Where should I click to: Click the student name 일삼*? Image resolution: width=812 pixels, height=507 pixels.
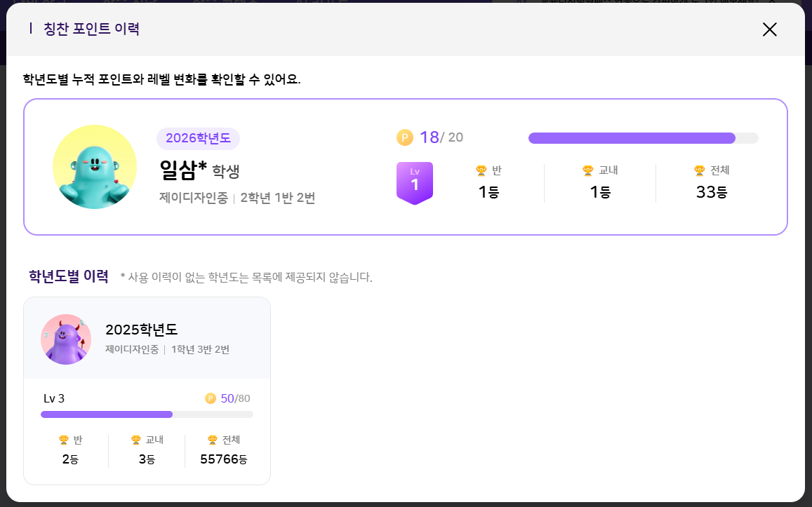pyautogui.click(x=184, y=170)
